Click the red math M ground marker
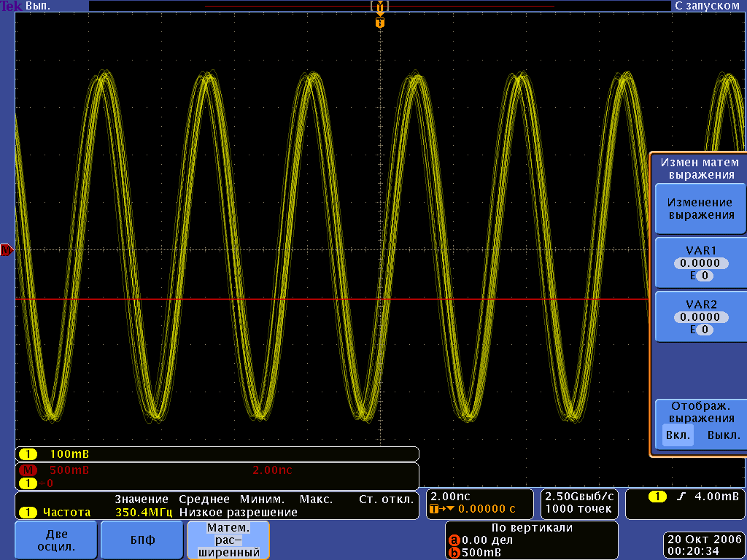The width and height of the screenshot is (747, 560). click(7, 250)
